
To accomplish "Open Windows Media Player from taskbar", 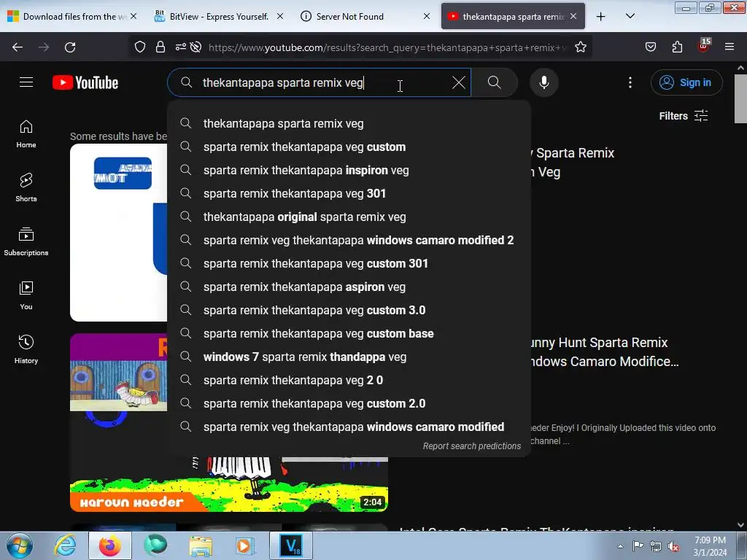I will point(246,545).
